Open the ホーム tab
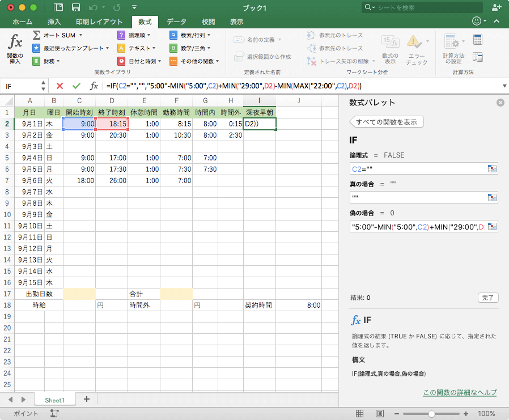 (23, 22)
